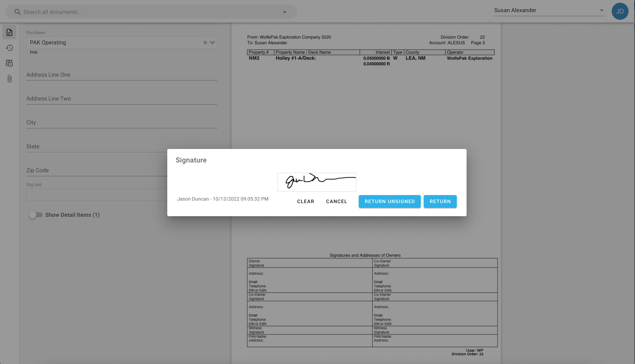Image resolution: width=635 pixels, height=364 pixels.
Task: Click the Signatures and Addresses of Owners heading
Action: 365,255
